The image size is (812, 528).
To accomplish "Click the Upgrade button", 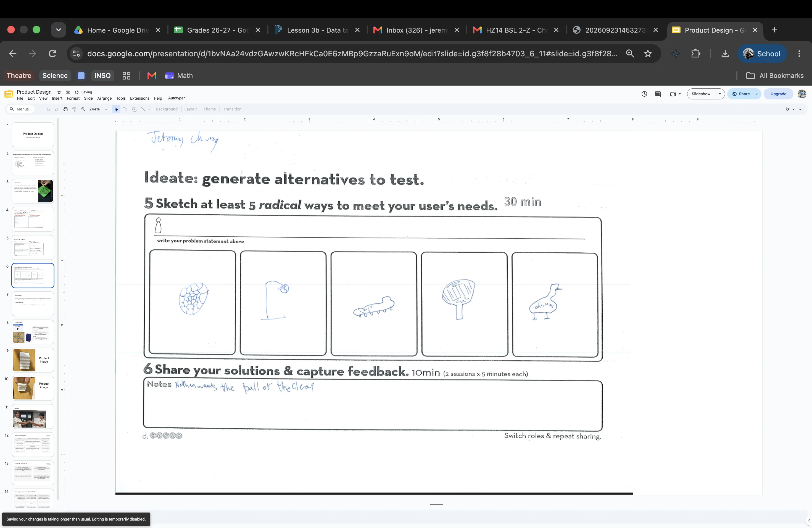I will pyautogui.click(x=778, y=94).
